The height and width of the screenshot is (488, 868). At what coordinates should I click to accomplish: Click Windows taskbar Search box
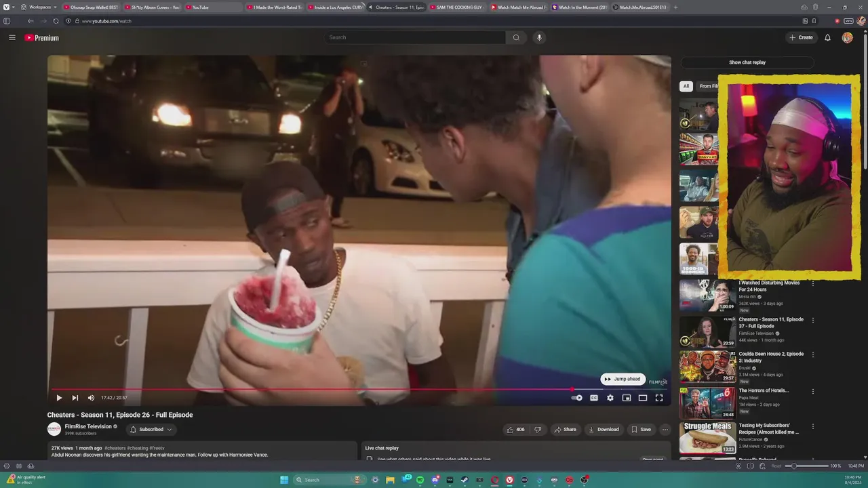point(330,480)
